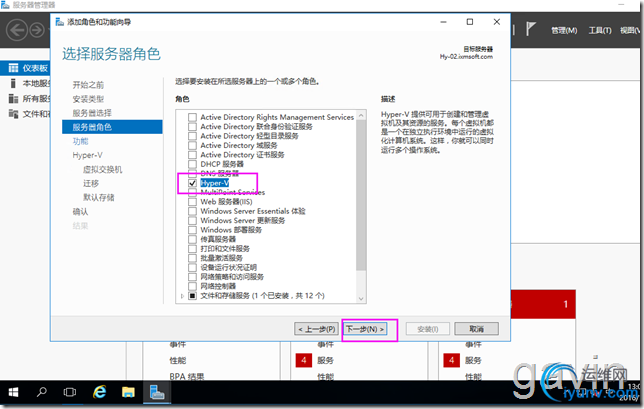The height and width of the screenshot is (409, 644).
Task: Go to 安装类型 wizard step
Action: click(88, 99)
